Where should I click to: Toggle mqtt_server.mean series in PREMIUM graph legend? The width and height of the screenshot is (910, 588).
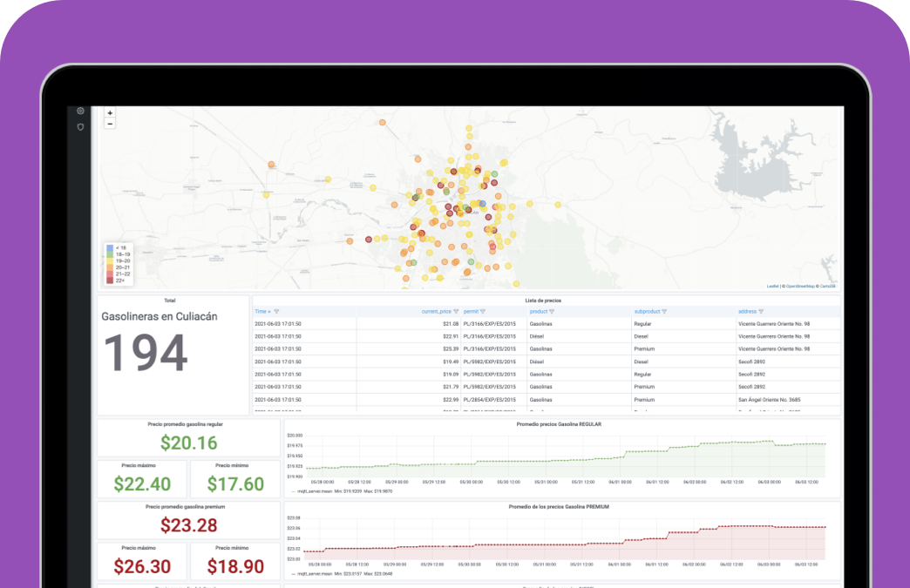point(316,574)
